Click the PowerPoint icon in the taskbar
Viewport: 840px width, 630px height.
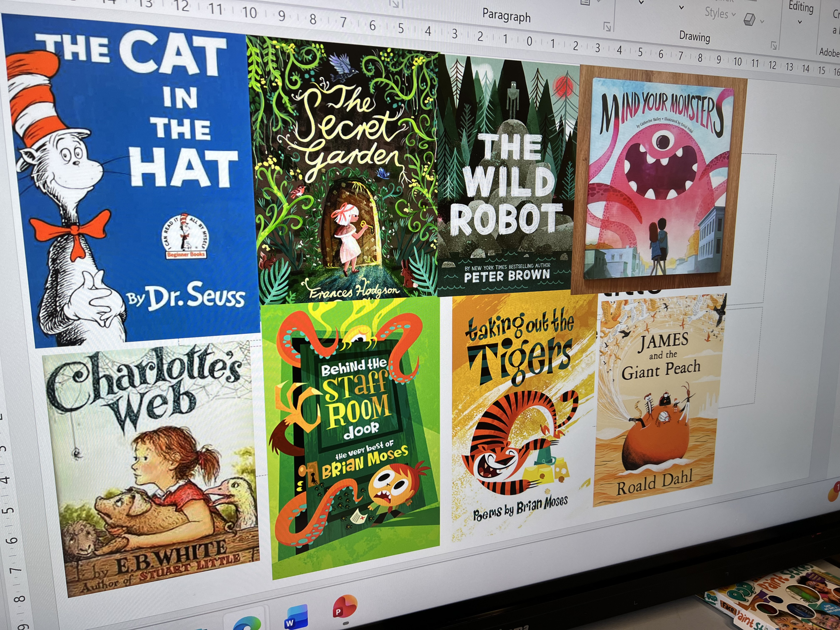click(345, 608)
